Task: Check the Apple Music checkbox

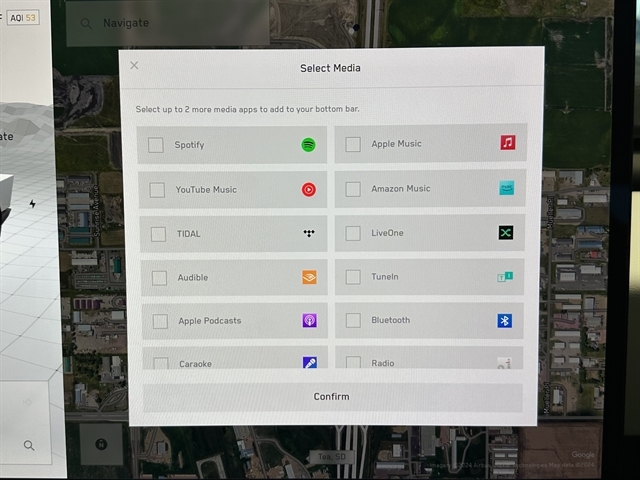Action: click(x=353, y=144)
